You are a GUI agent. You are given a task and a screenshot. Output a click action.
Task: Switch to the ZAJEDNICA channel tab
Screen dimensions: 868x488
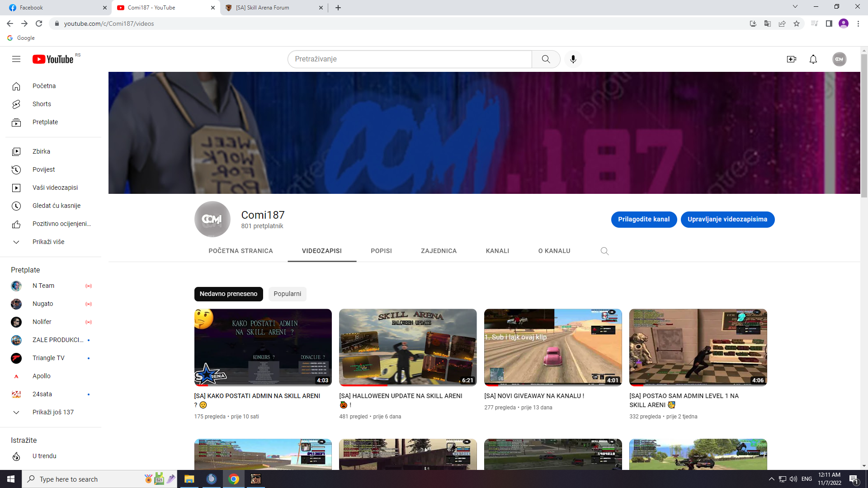[439, 251]
